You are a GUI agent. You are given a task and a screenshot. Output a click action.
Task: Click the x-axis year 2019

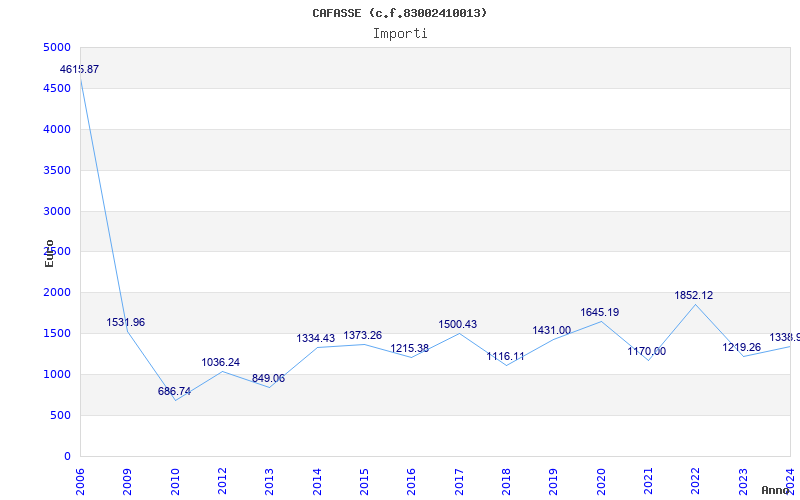click(x=554, y=482)
